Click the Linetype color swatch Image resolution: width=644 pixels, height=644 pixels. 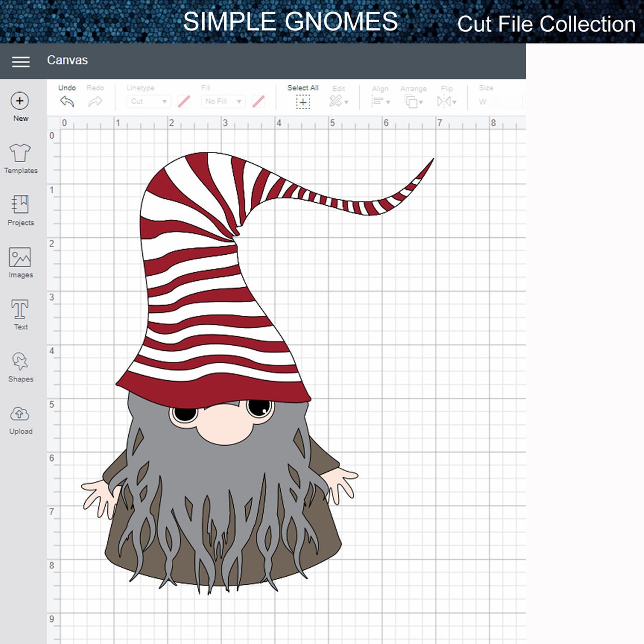pyautogui.click(x=184, y=101)
